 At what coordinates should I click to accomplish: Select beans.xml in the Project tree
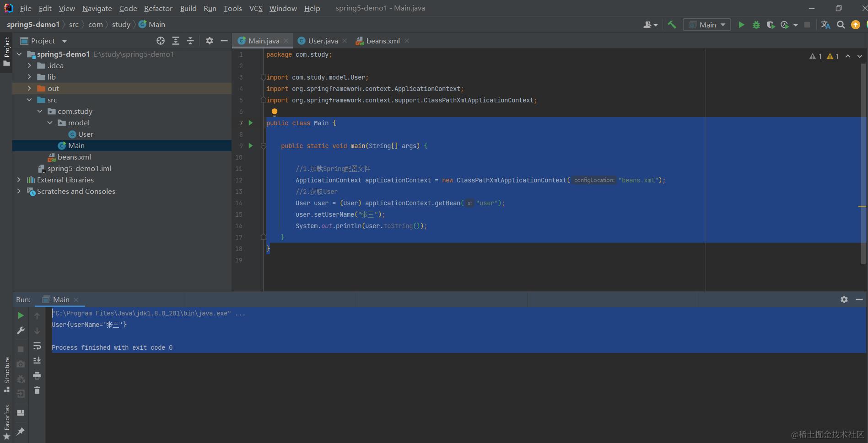tap(74, 157)
